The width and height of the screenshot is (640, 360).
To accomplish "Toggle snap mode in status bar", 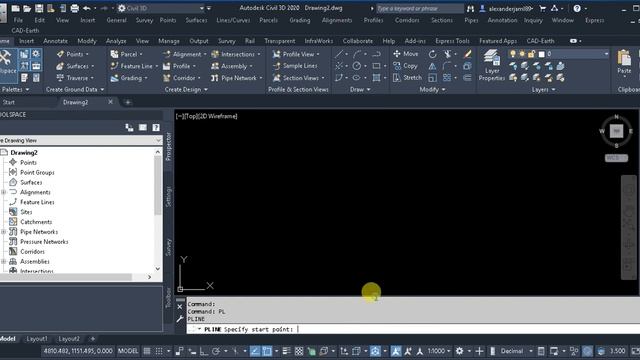I will click(159, 351).
